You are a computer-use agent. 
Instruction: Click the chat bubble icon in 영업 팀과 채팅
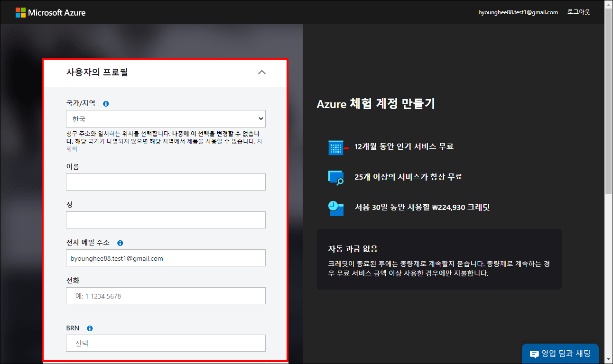pos(534,354)
